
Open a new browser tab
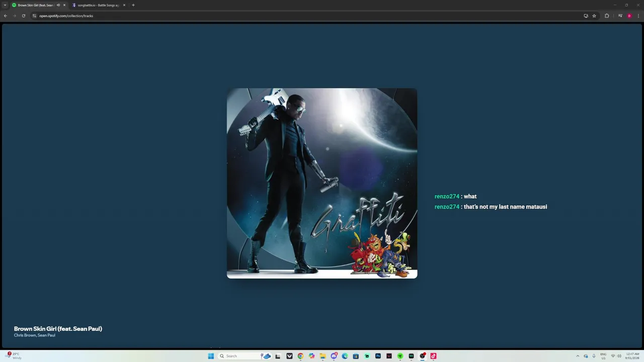[x=133, y=5]
